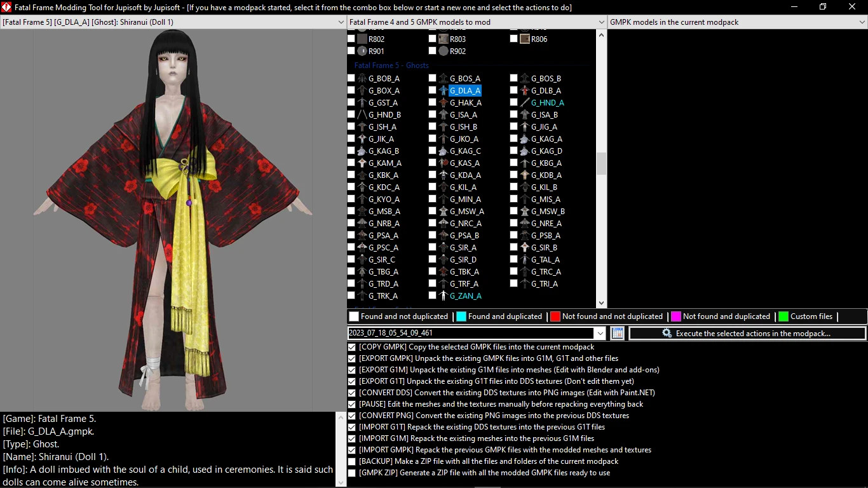Open the Shiranui model selection dropdown

(x=341, y=22)
